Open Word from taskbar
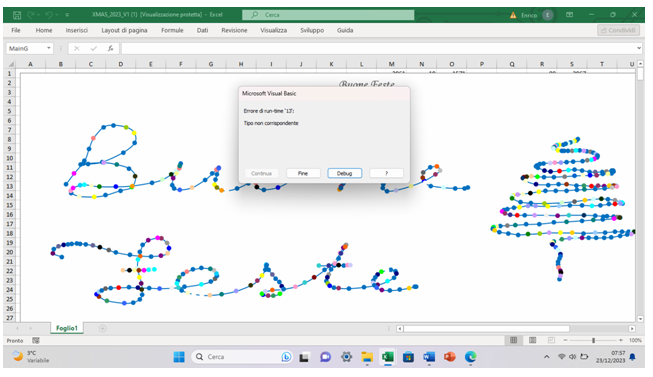Viewport: 653px width, 377px height. coord(429,357)
